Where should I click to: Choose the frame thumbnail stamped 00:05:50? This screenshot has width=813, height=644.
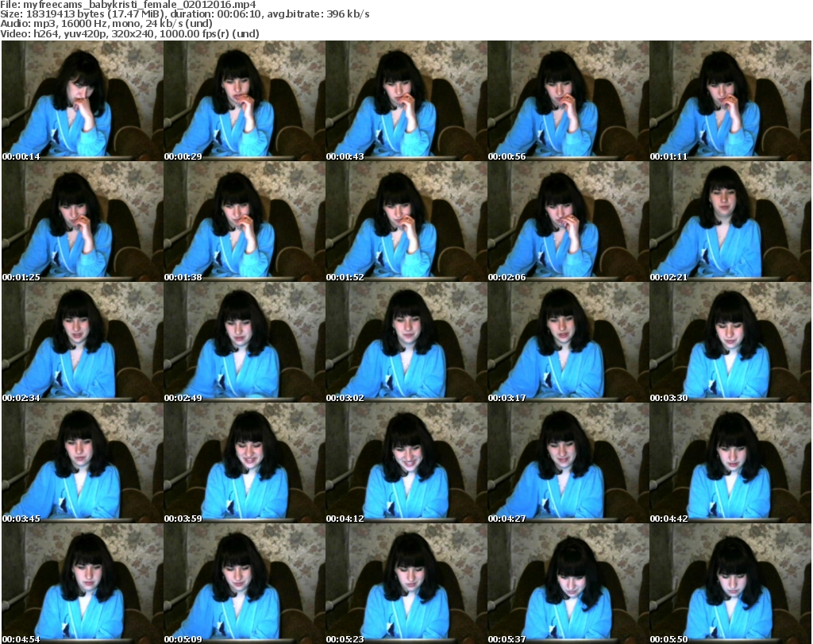point(730,584)
